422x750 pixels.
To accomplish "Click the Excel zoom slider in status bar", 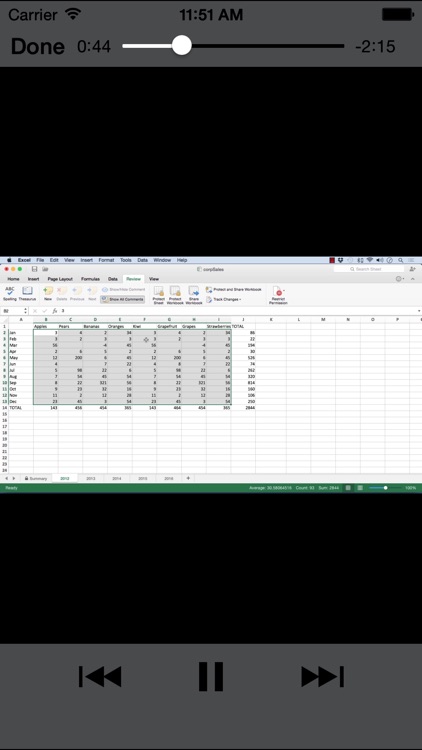I will [385, 488].
